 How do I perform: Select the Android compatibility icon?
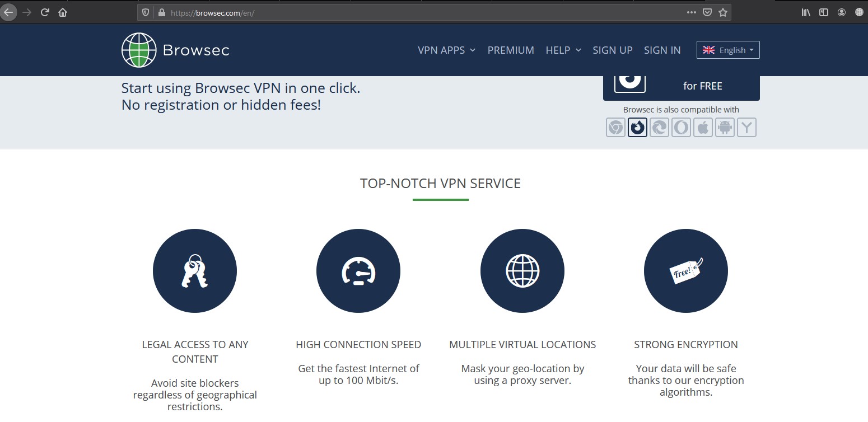[725, 128]
